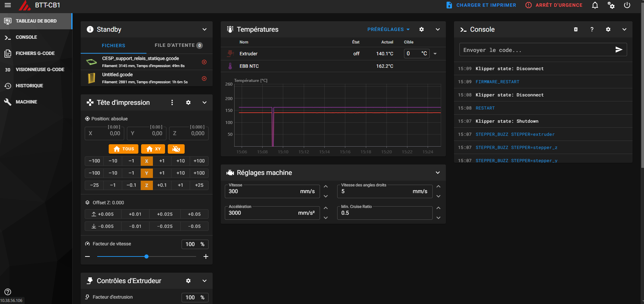Click ARRÊT D'URGENCE button
Viewport: 644px width, 304px height.
(x=554, y=5)
